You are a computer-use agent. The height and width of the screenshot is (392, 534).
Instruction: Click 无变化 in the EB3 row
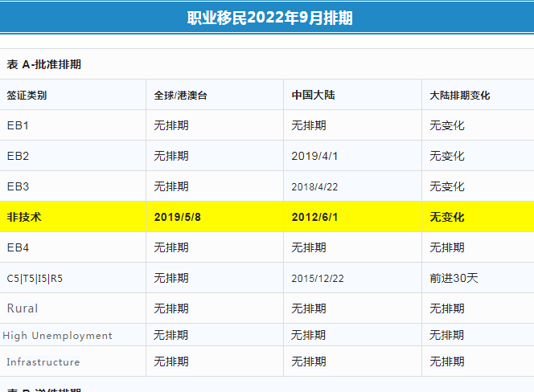(447, 187)
